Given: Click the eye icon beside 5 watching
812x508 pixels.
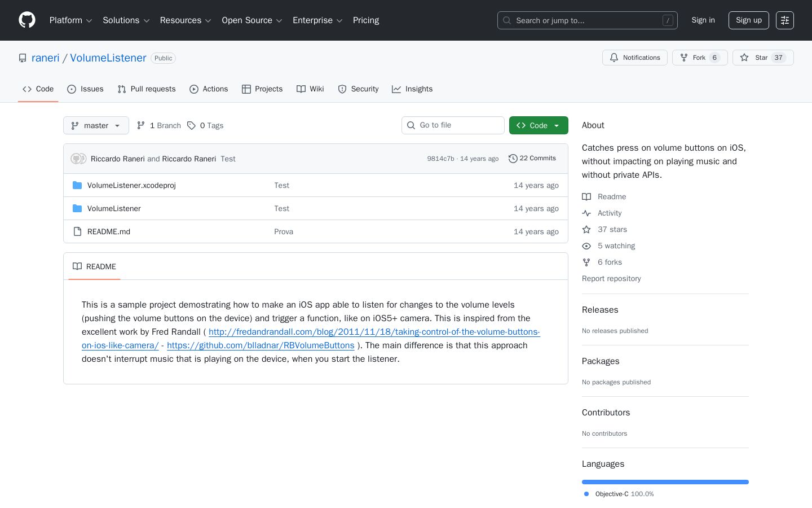Looking at the screenshot, I should 586,246.
